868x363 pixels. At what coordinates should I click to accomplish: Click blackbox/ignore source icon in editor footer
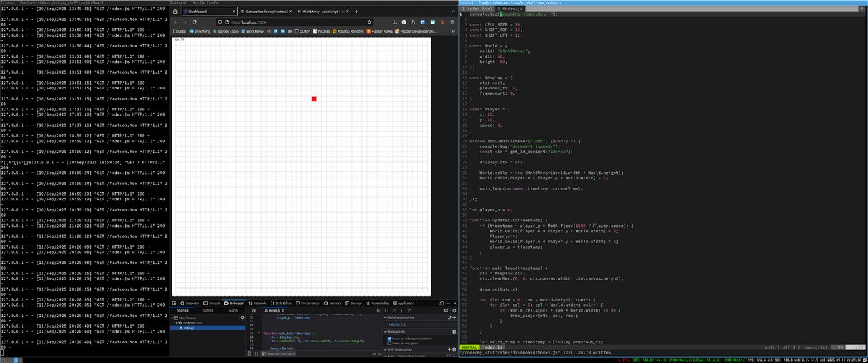coord(249,354)
